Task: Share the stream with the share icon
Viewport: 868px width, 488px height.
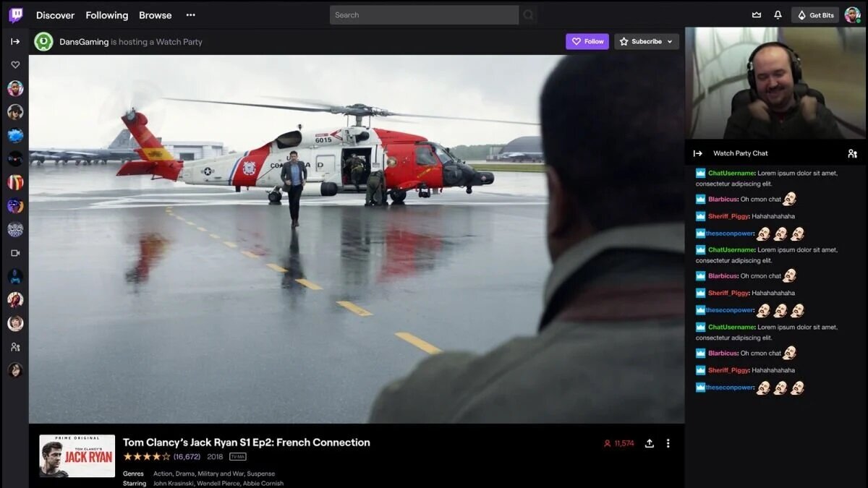Action: pos(650,443)
